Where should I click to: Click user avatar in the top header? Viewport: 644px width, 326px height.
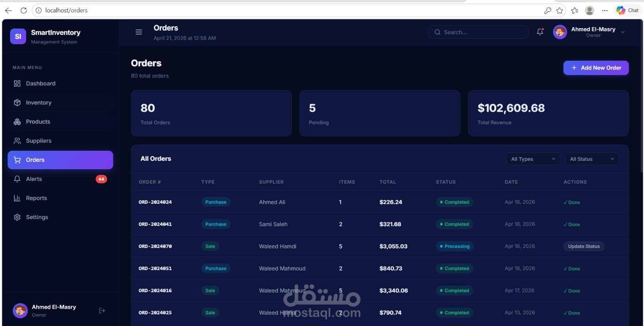pos(560,32)
